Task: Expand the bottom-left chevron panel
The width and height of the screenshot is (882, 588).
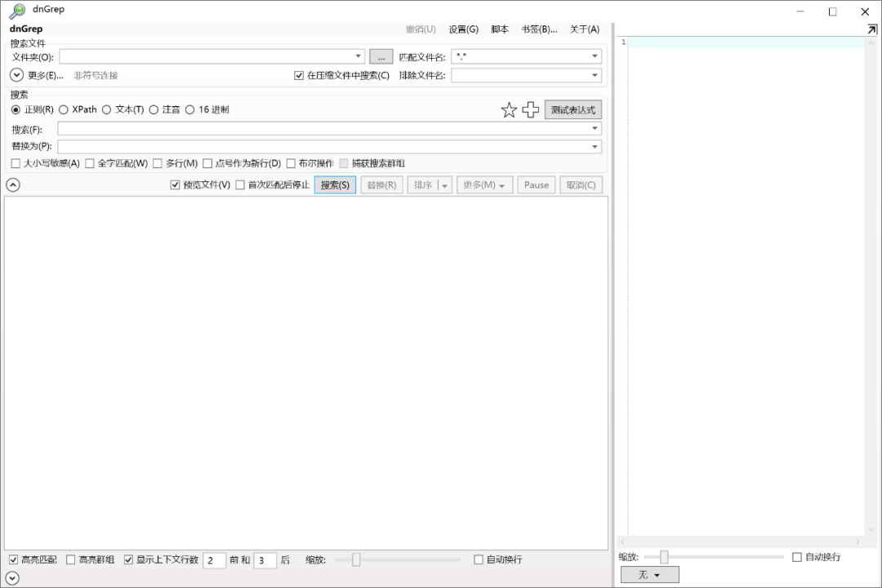Action: pyautogui.click(x=13, y=577)
